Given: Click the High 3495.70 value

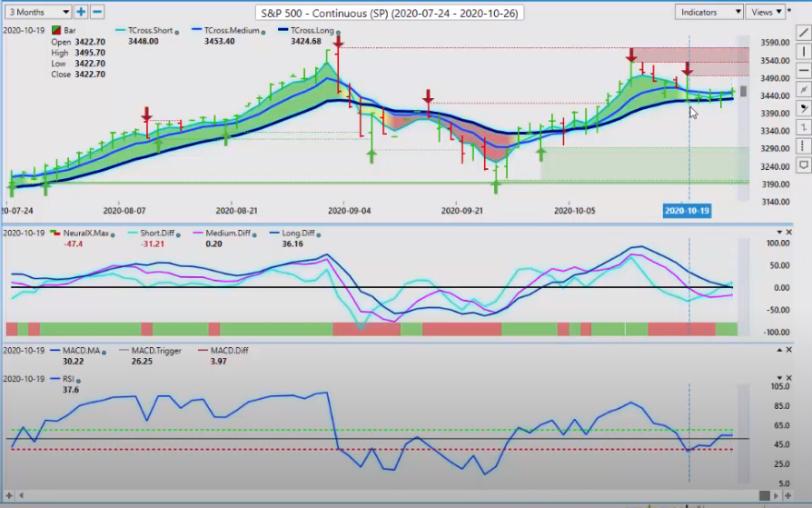Looking at the screenshot, I should pos(90,53).
